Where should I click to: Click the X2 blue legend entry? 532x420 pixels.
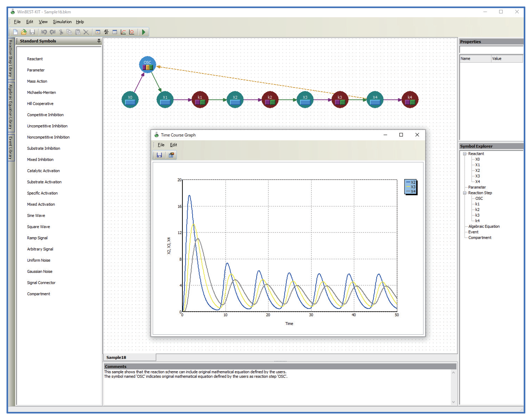[x=411, y=182]
